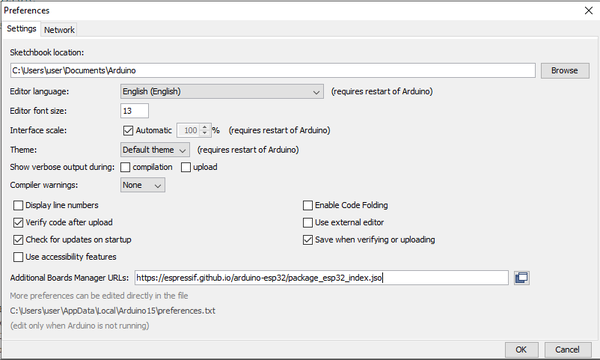The height and width of the screenshot is (360, 600).
Task: Click the preferences.txt file path
Action: pos(112,311)
